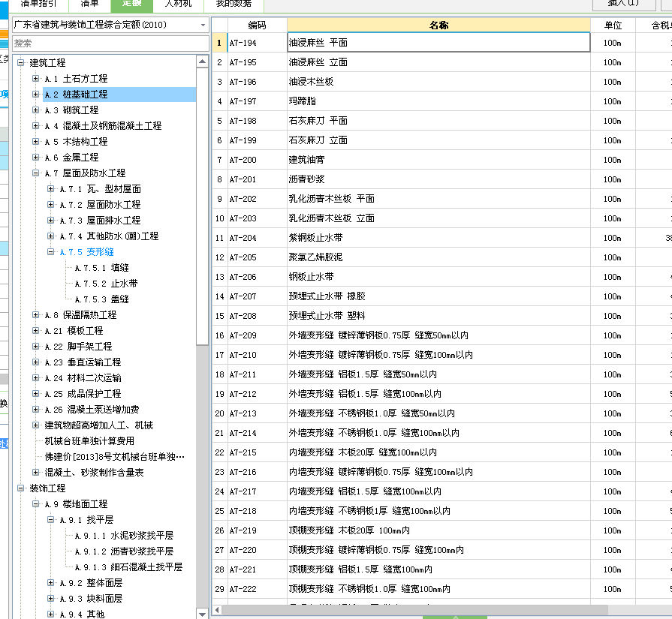Screen dimensions: 672x619
Task: Click the 编码 column header
Action: (x=257, y=26)
